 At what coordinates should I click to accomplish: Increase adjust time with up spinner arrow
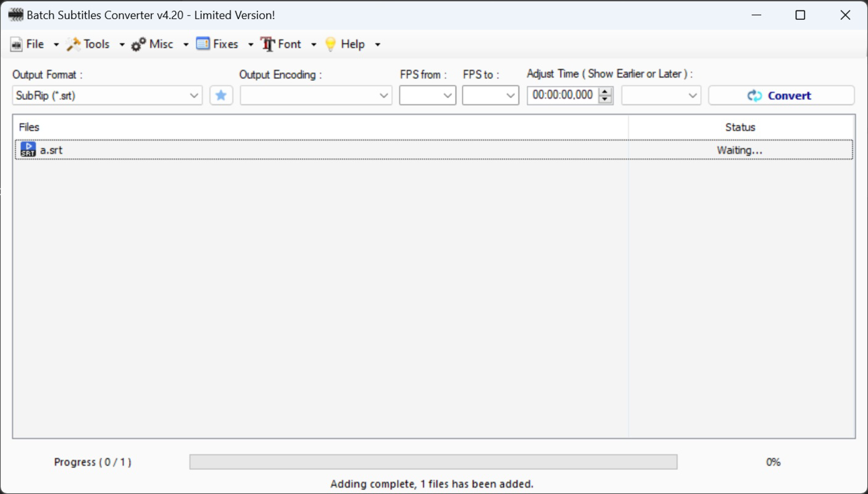[606, 91]
